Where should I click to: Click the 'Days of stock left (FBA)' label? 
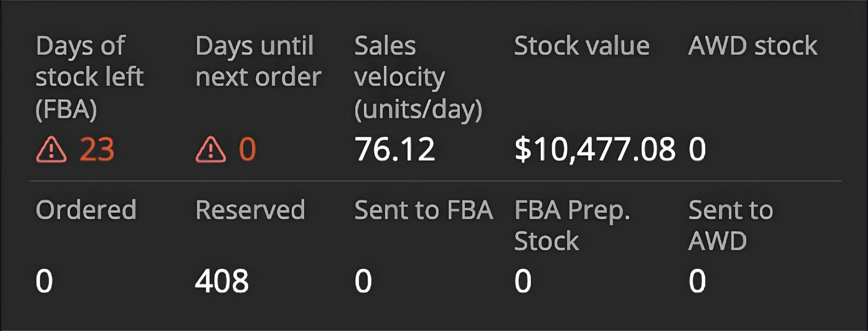pyautogui.click(x=89, y=77)
